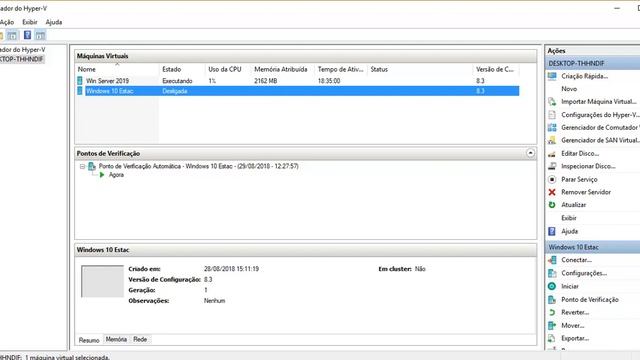Sort by the Status column header
This screenshot has height=360, width=640.
[x=420, y=69]
